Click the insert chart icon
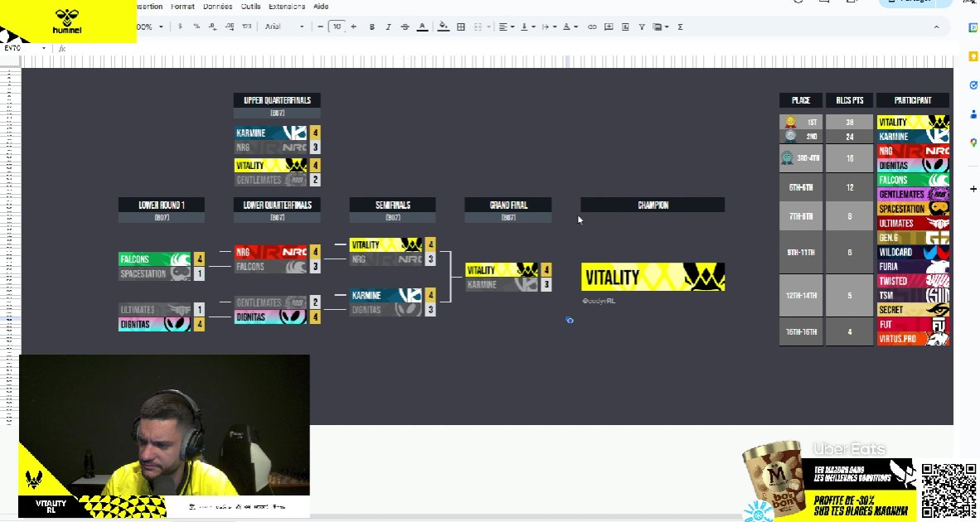The width and height of the screenshot is (980, 522). click(x=625, y=27)
